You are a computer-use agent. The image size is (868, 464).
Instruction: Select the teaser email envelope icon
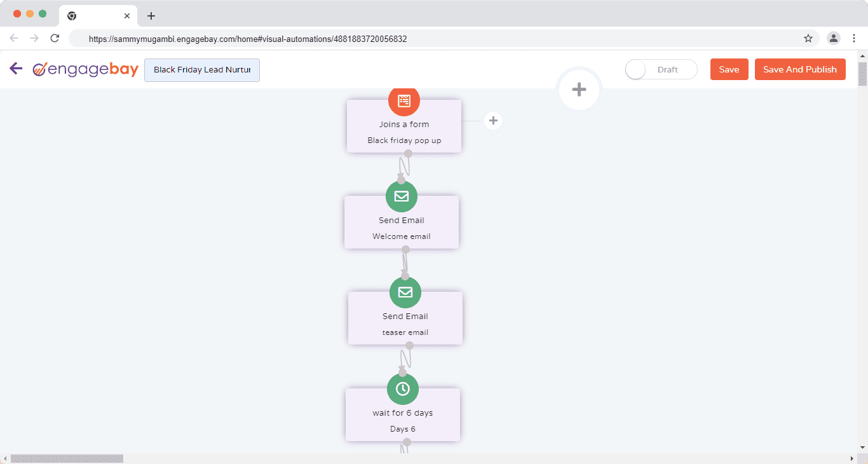pos(405,292)
